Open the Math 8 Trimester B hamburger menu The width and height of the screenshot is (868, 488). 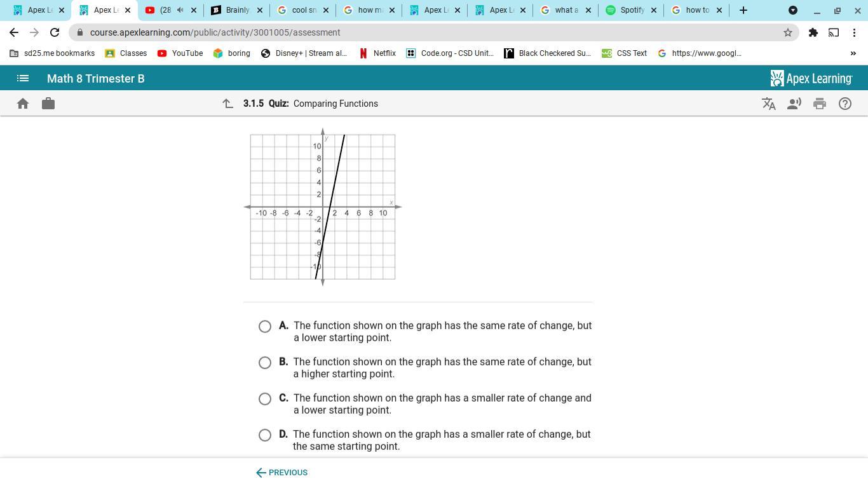[23, 78]
